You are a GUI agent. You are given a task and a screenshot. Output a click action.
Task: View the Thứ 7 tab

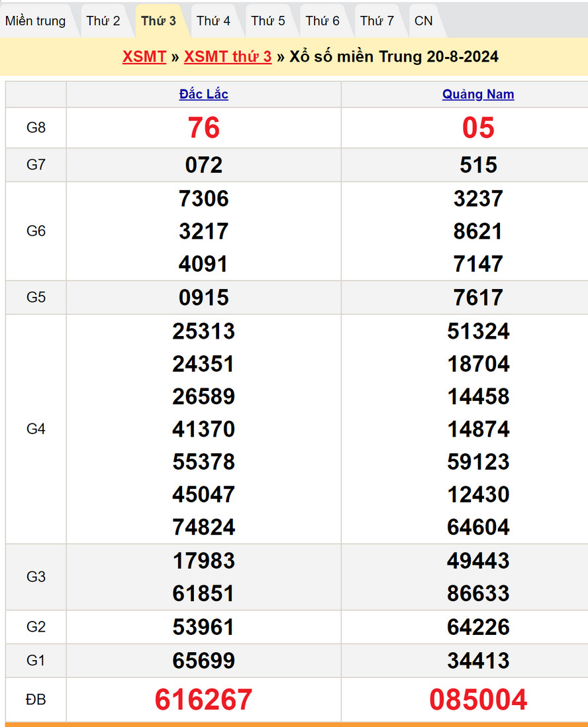tap(377, 21)
